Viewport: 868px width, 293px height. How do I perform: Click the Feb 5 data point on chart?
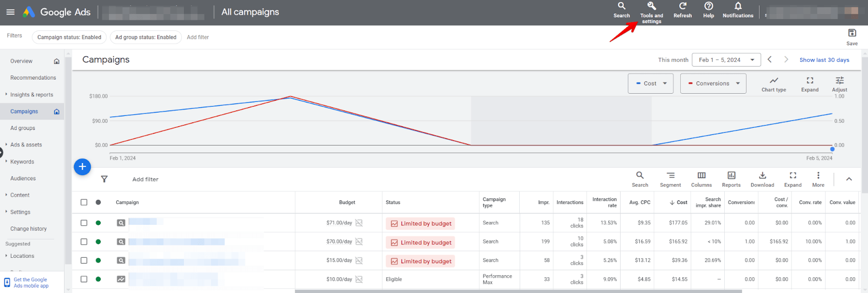[832, 149]
